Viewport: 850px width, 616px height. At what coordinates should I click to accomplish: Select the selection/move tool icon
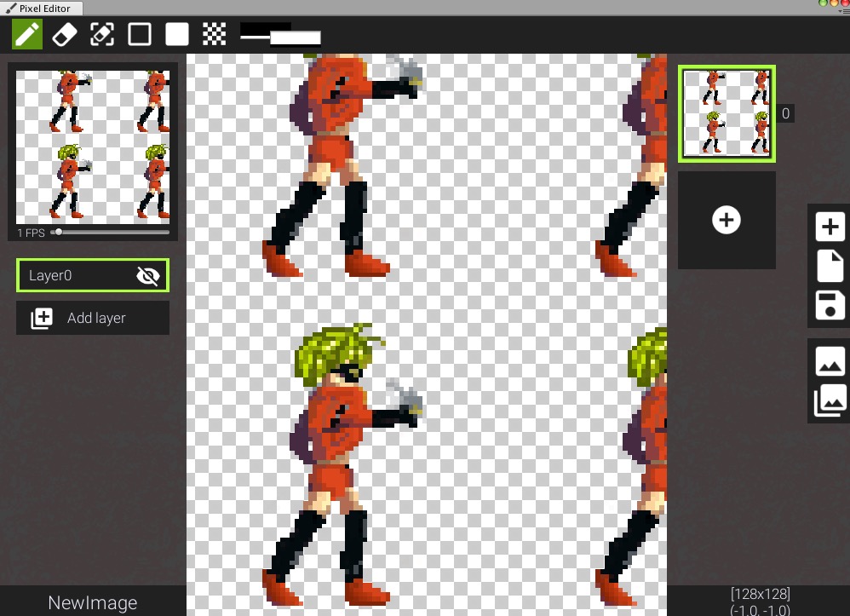pyautogui.click(x=102, y=35)
